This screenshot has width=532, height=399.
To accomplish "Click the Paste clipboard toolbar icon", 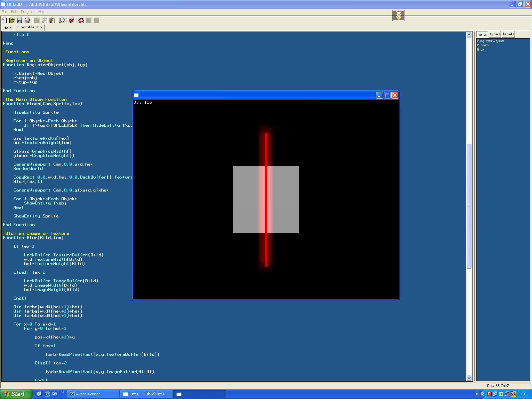I will (52, 20).
